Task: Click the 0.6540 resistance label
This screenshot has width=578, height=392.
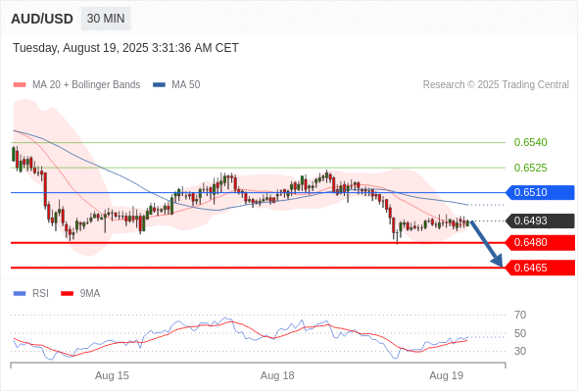Action: (530, 142)
